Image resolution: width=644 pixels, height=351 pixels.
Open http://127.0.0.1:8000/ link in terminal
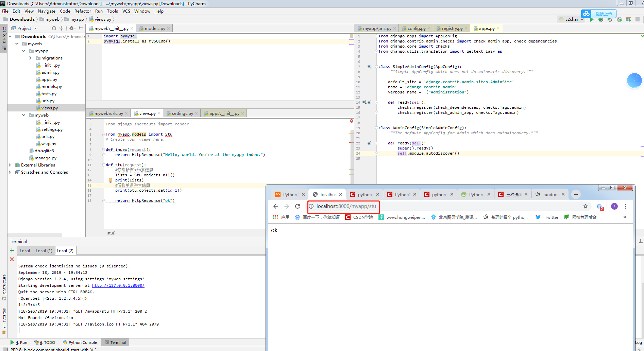118,285
